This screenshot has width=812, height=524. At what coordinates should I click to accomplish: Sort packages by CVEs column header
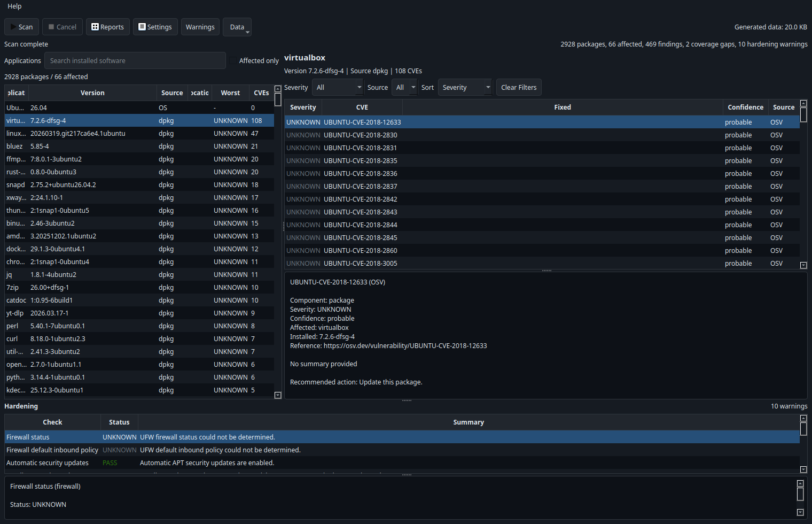[x=261, y=93]
